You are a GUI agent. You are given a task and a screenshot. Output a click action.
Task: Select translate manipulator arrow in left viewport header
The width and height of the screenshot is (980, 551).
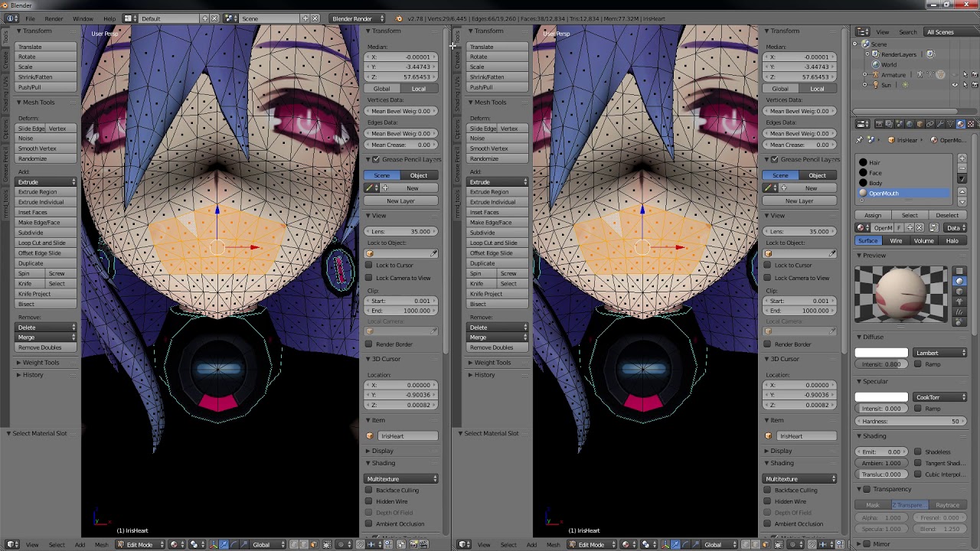pyautogui.click(x=224, y=544)
